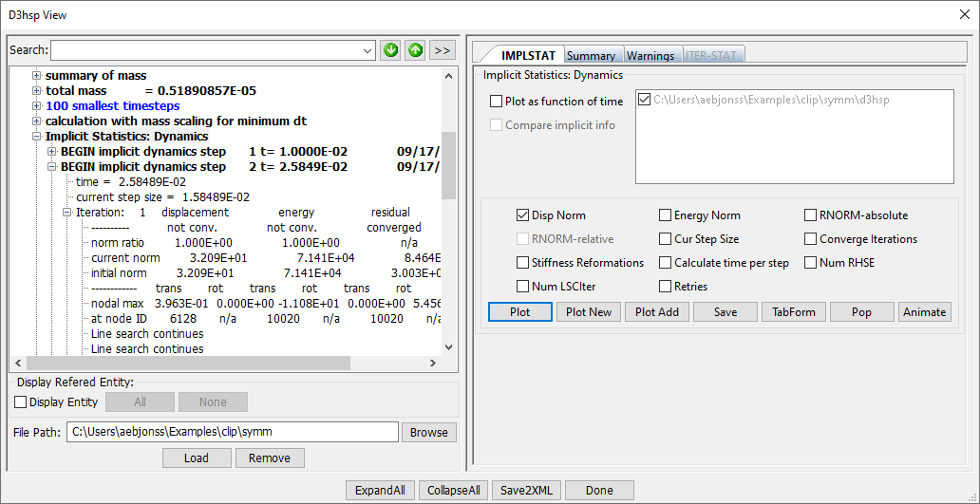Open the Search combo box dropdown
The image size is (980, 504).
coord(368,50)
